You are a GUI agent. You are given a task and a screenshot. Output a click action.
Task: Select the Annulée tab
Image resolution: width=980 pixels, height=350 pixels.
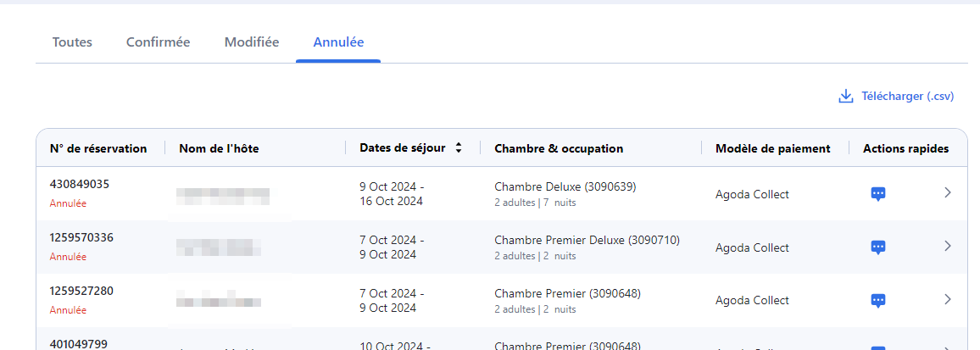(339, 42)
